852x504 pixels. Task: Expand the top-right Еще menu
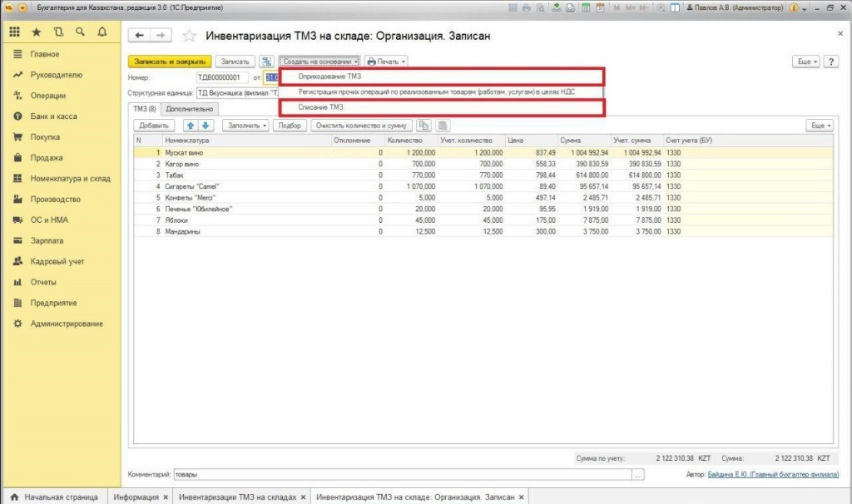click(x=805, y=62)
